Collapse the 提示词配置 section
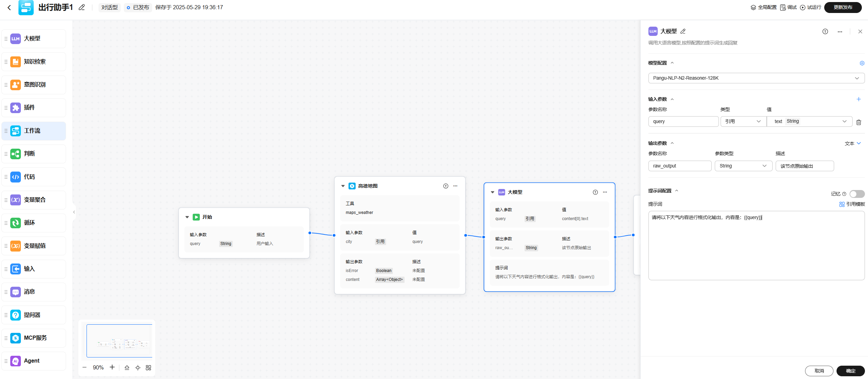This screenshot has height=379, width=868. (x=676, y=191)
